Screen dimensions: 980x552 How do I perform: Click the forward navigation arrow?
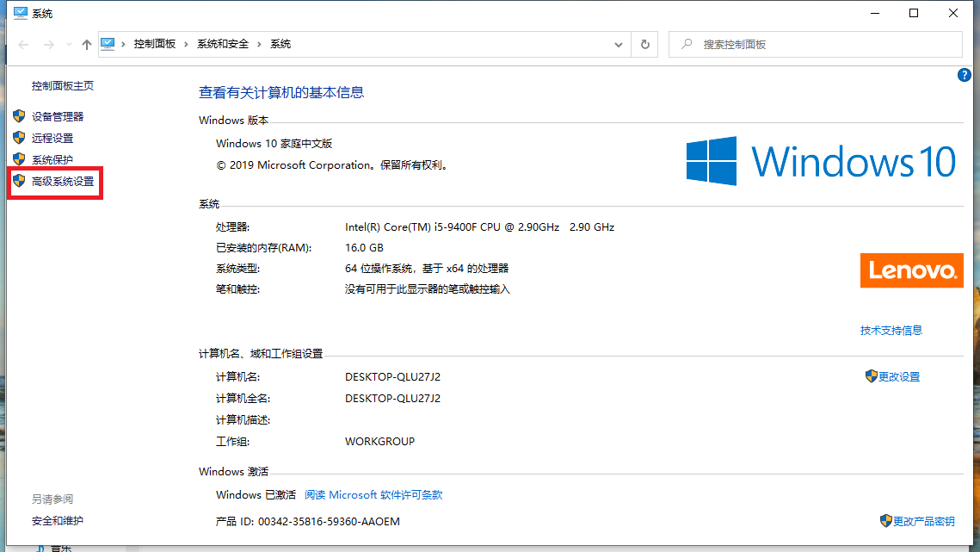pos(48,45)
